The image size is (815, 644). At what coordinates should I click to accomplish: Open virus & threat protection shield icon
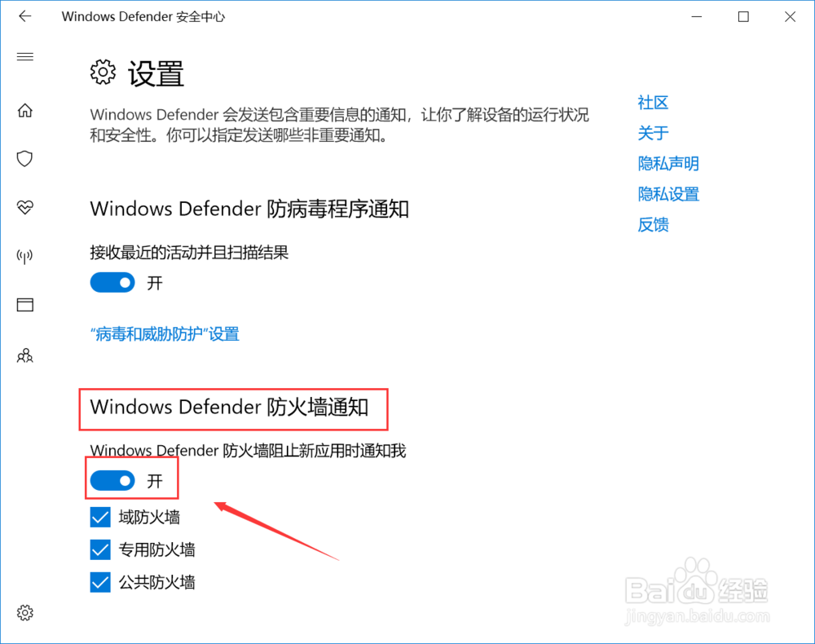25,158
